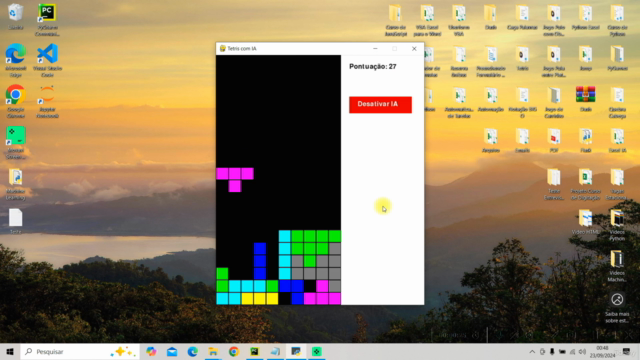Open the Windows Start menu

coord(10,351)
